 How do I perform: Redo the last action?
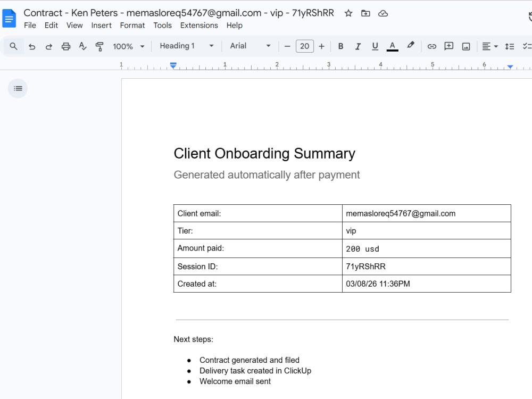coord(49,46)
